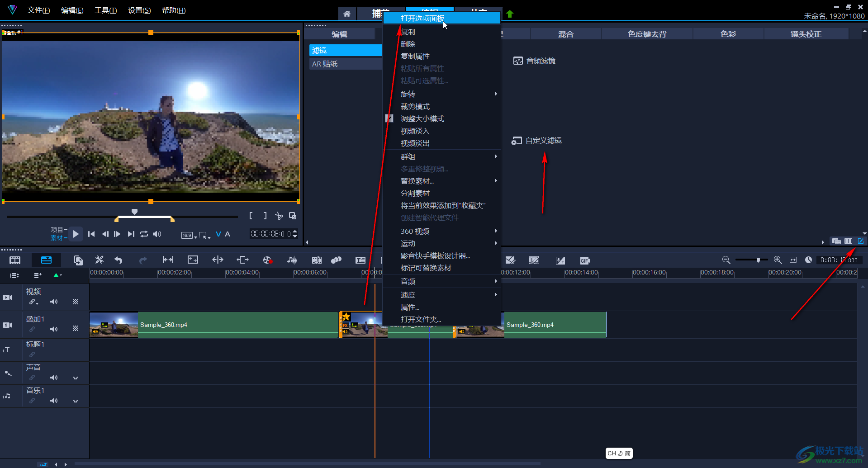
Task: Mute the 音乐1 track
Action: tap(54, 401)
